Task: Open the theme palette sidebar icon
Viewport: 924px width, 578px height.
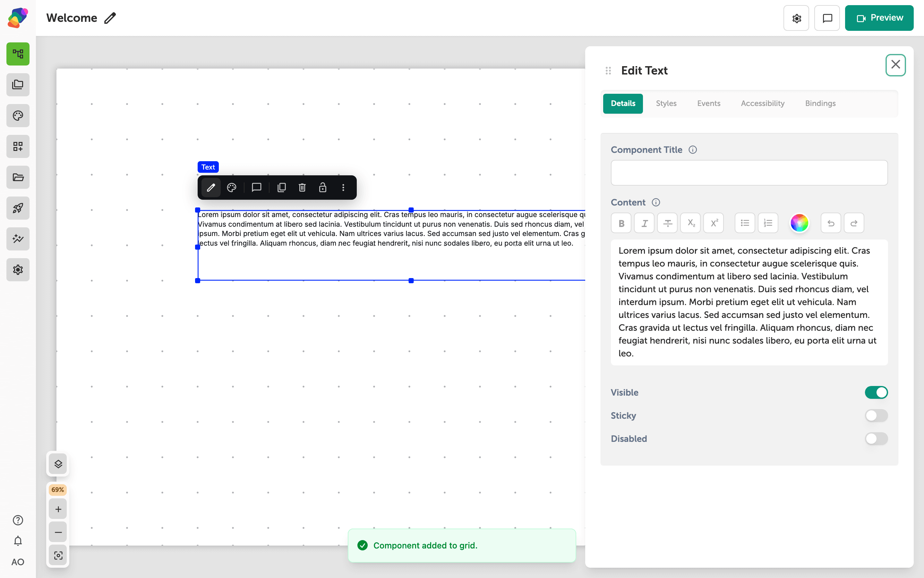Action: point(18,116)
